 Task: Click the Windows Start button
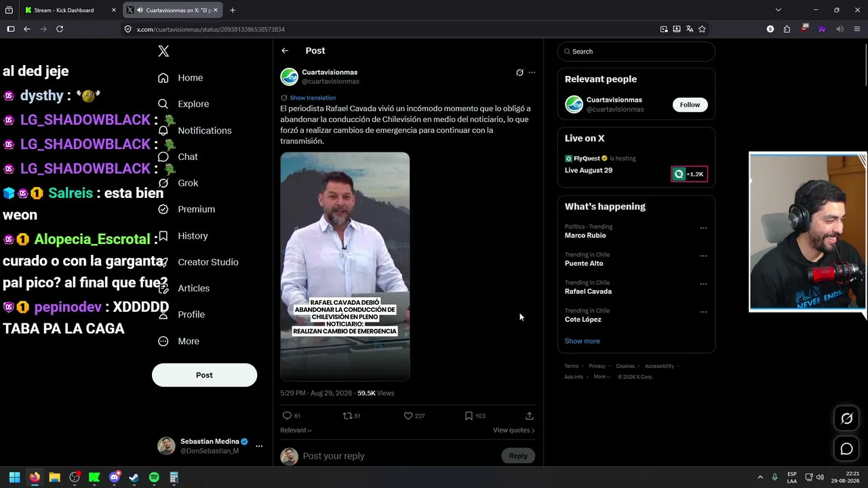click(x=14, y=477)
